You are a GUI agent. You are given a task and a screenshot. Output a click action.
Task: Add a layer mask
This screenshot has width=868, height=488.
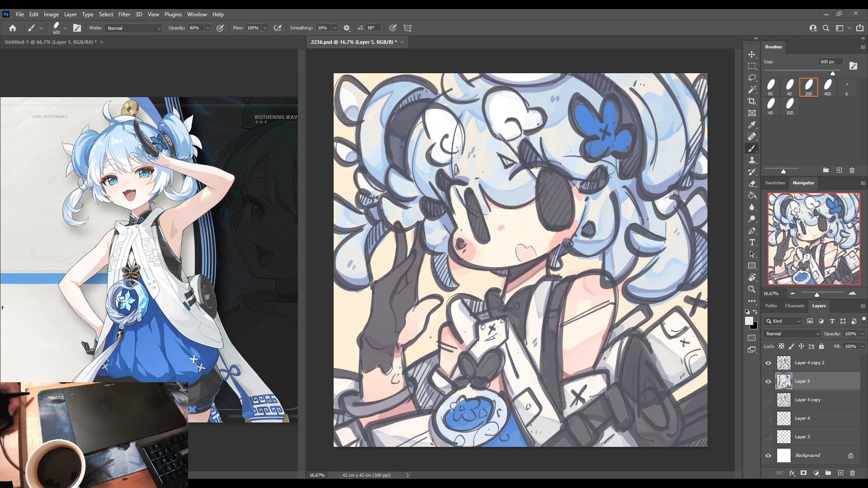coord(803,473)
